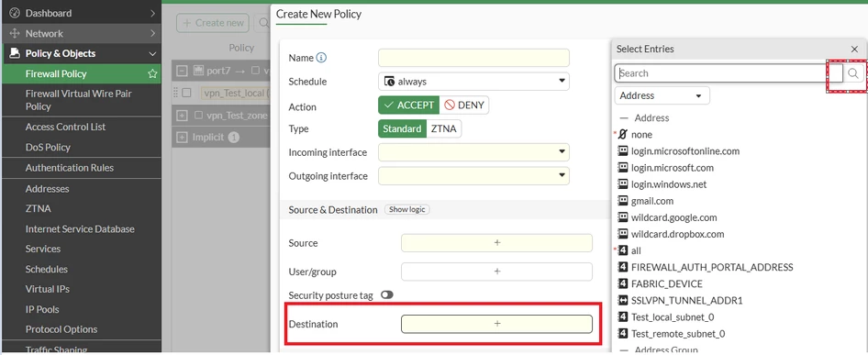Screen dimensions: 868x355
Task: Click the Network arrows icon
Action: click(15, 33)
